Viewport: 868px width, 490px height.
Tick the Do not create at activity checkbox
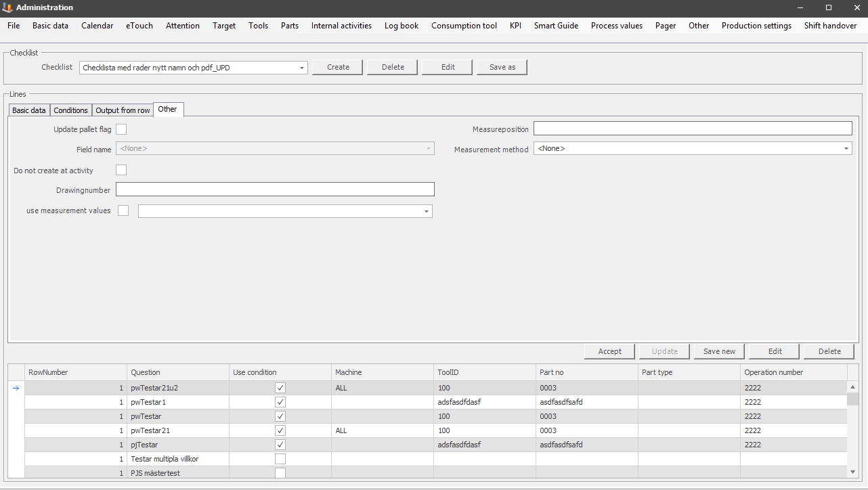[121, 170]
